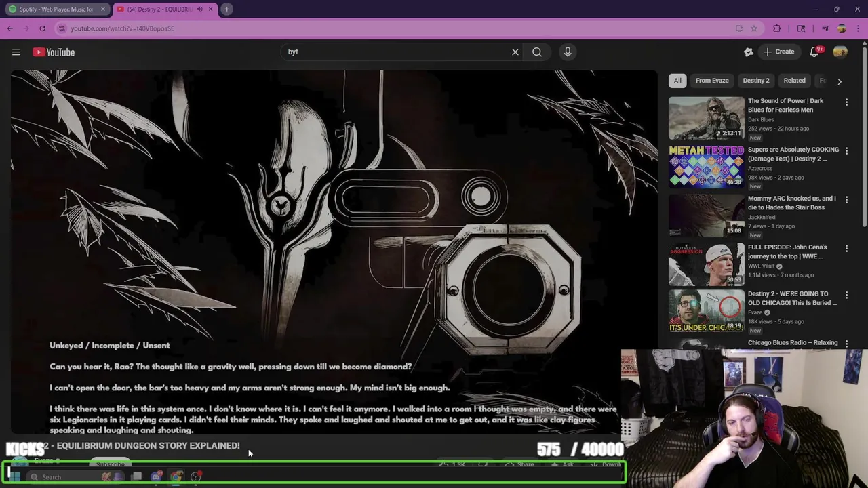Bookmark this page with the star icon
The height and width of the screenshot is (488, 868).
click(x=754, y=28)
